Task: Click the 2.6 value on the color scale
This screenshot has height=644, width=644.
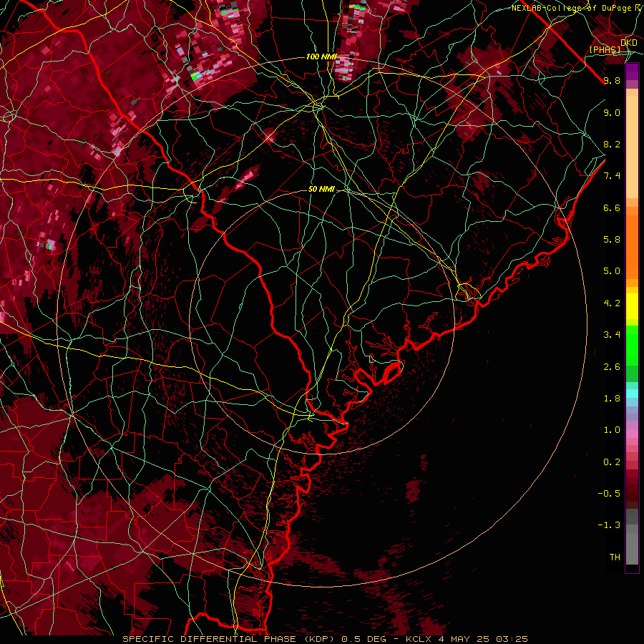Action: coord(612,367)
